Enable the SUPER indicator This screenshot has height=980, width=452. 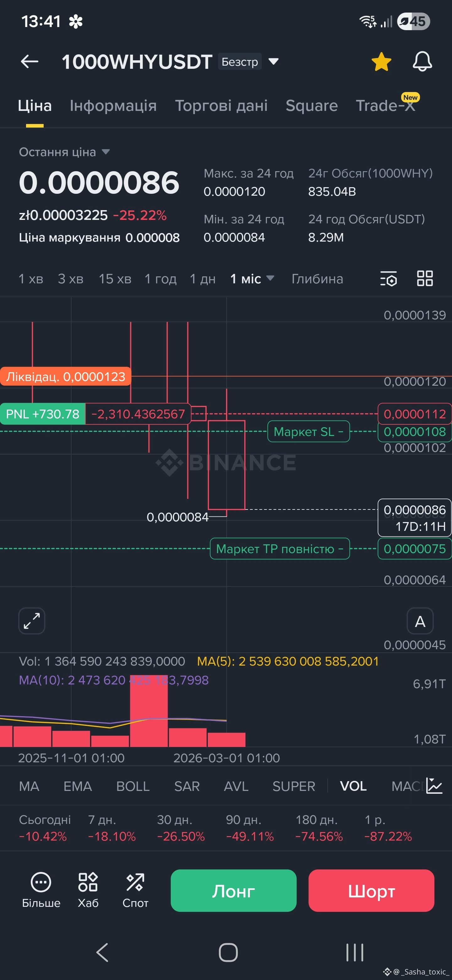click(x=294, y=787)
